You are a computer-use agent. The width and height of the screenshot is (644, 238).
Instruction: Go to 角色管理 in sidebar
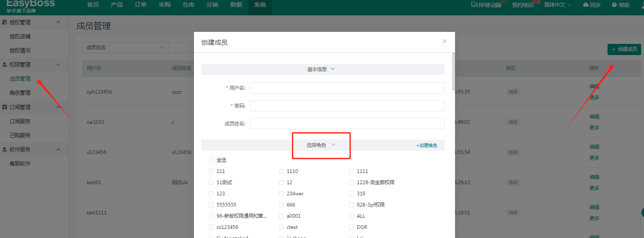coord(20,93)
